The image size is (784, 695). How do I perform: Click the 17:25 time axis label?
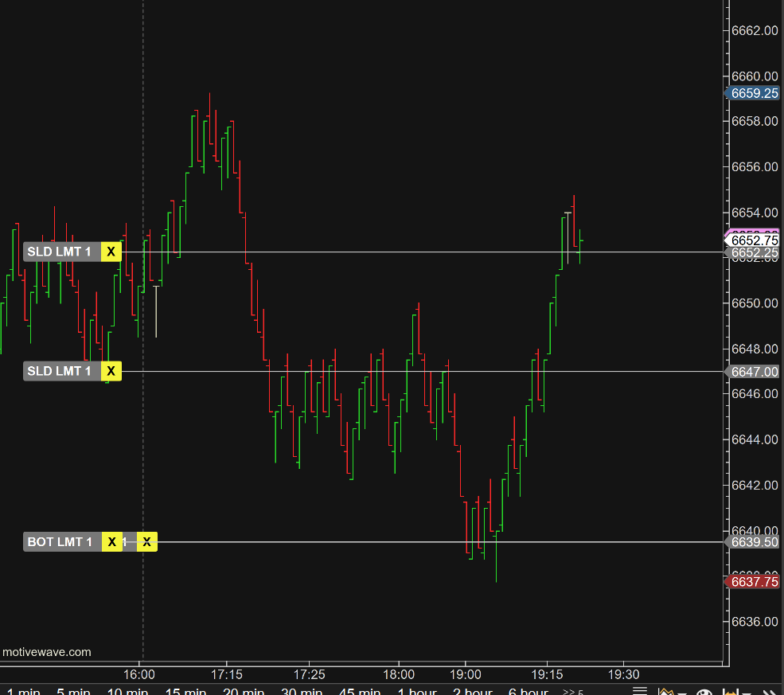coord(309,674)
